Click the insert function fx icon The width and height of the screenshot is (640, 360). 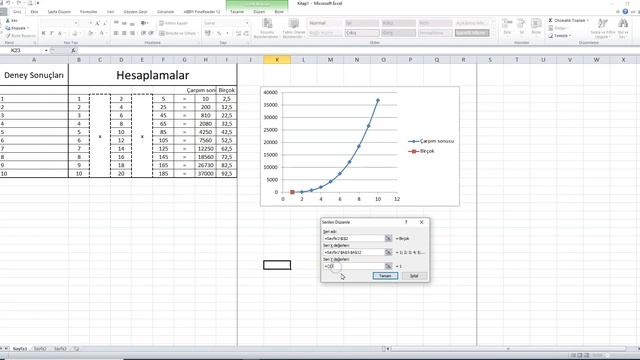point(73,51)
